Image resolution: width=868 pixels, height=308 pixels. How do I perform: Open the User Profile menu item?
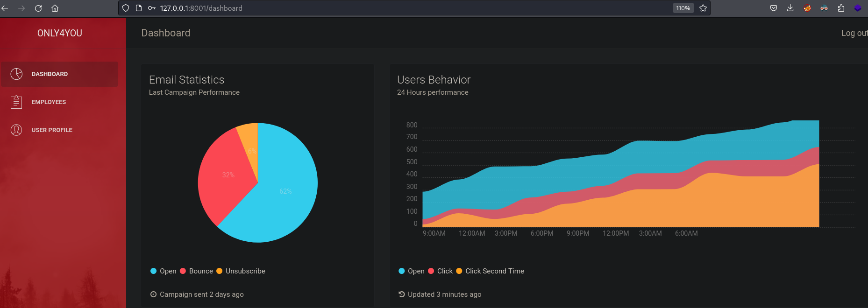tap(52, 130)
